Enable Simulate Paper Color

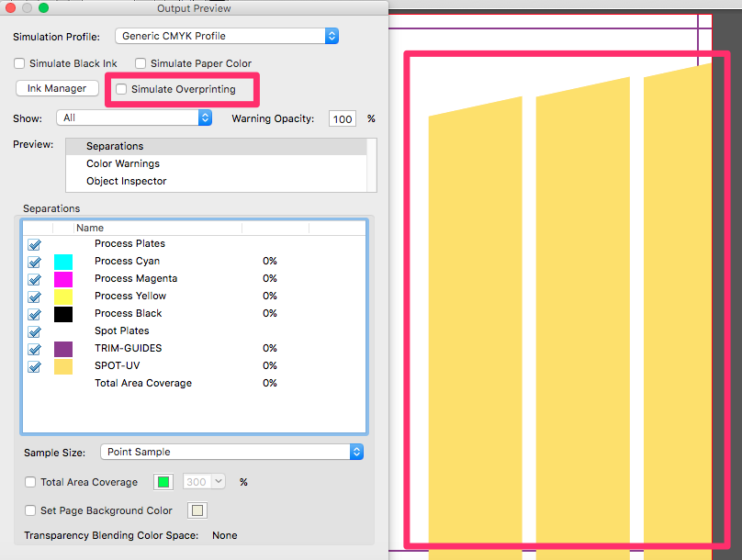(140, 63)
